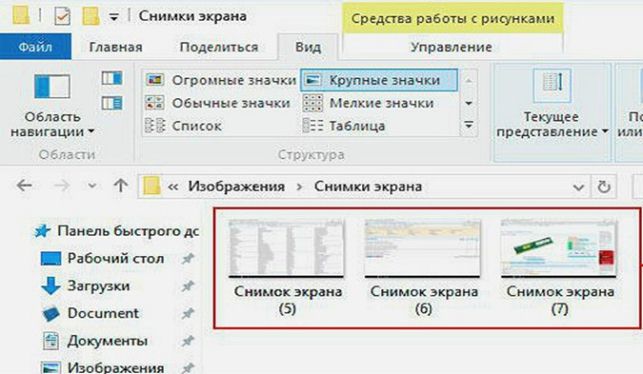Choose Обычные значки layout
This screenshot has height=374, width=643.
218,103
